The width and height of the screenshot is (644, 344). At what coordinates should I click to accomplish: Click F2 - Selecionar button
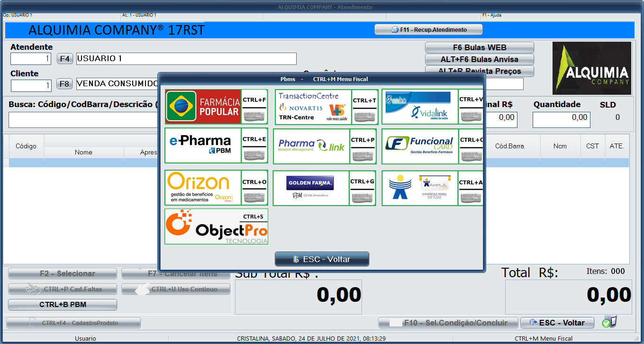(63, 273)
